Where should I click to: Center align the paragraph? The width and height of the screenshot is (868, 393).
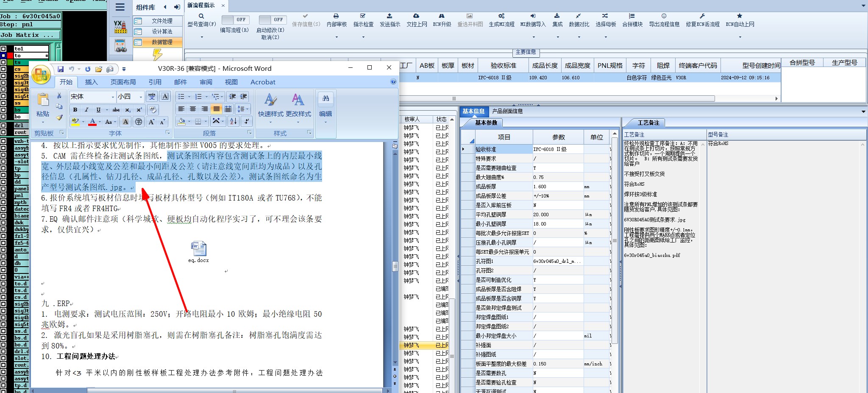tap(193, 109)
